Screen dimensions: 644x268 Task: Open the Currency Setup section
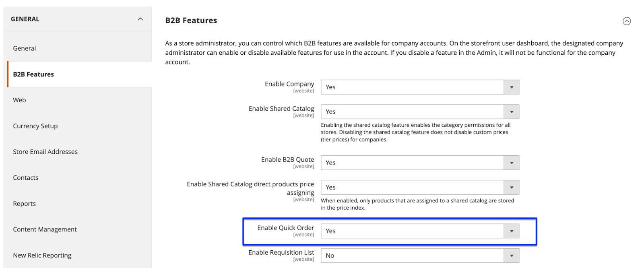click(35, 126)
